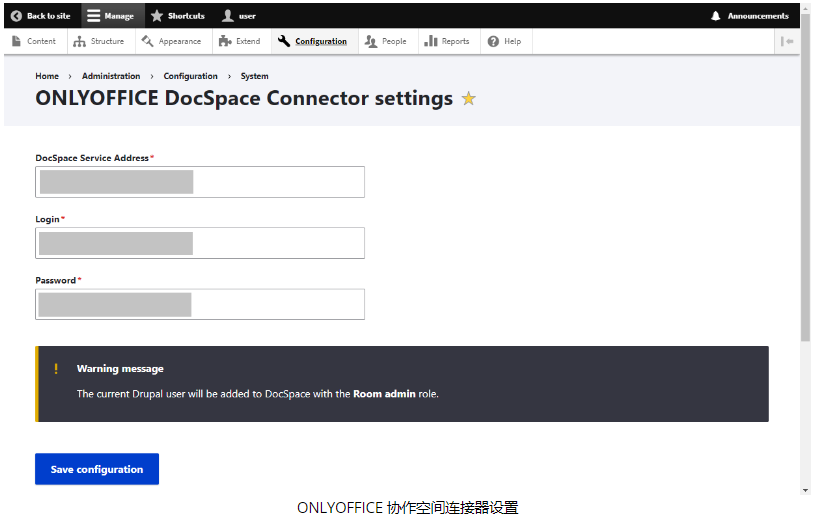The height and width of the screenshot is (521, 815).
Task: Follow the Home breadcrumb link
Action: tap(47, 76)
